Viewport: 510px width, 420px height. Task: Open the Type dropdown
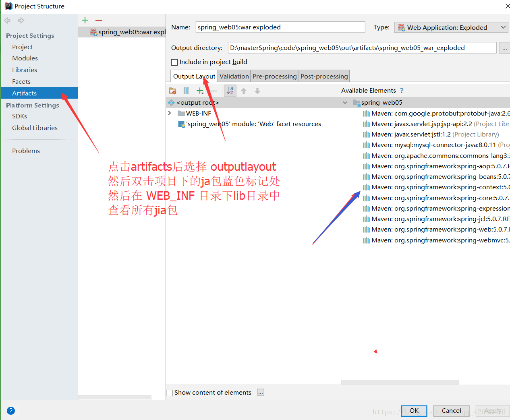[x=451, y=27]
